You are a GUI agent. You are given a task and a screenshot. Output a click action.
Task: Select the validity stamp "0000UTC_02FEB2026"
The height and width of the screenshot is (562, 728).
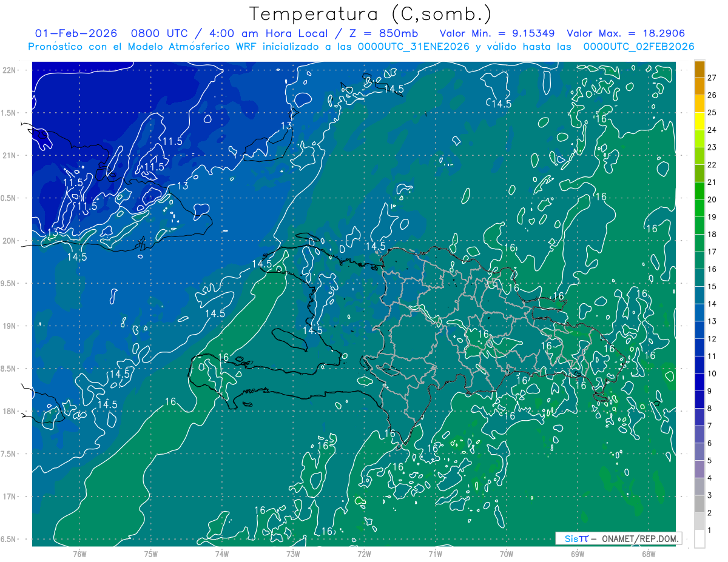638,47
